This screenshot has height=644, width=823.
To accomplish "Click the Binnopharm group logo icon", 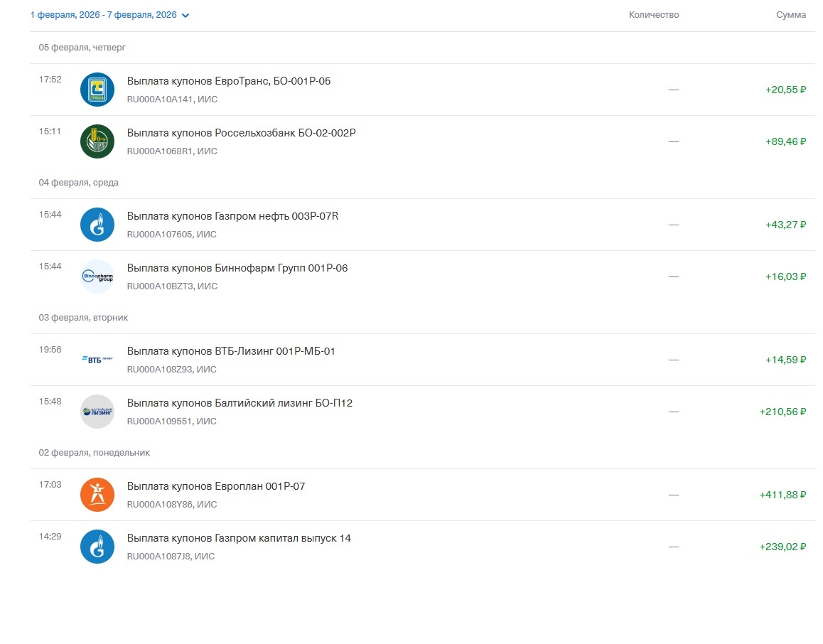I will [97, 277].
